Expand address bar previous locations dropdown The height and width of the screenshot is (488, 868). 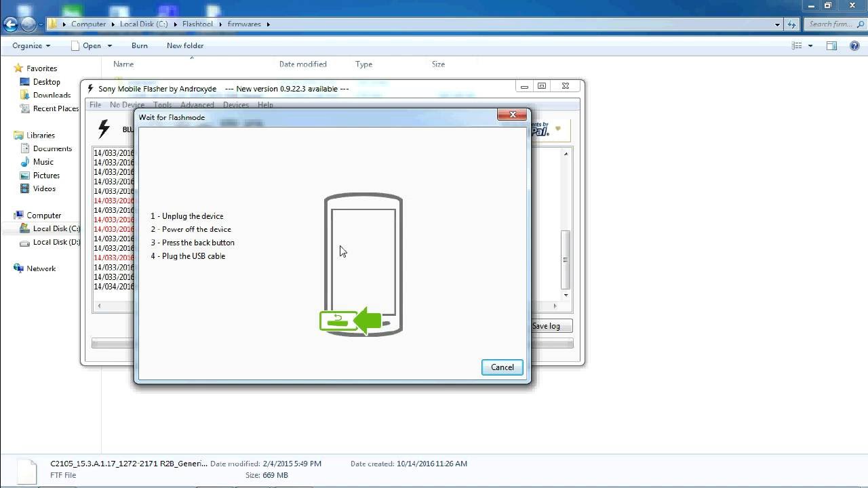777,24
